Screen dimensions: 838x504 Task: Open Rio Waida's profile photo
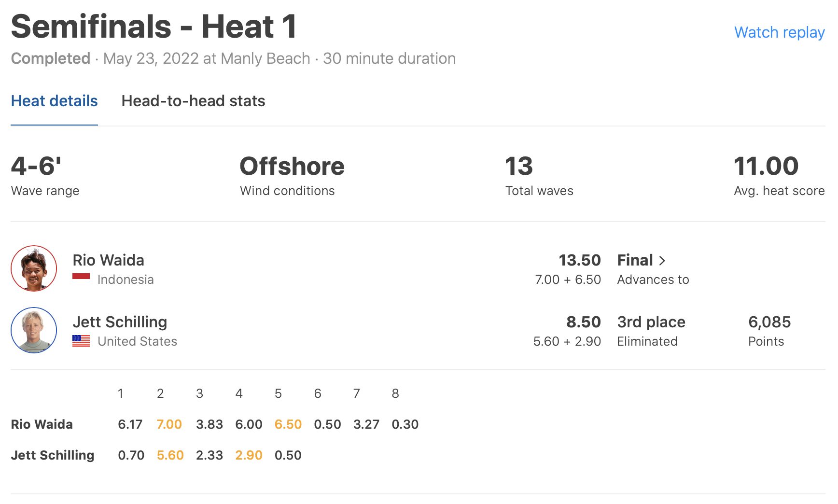(34, 268)
